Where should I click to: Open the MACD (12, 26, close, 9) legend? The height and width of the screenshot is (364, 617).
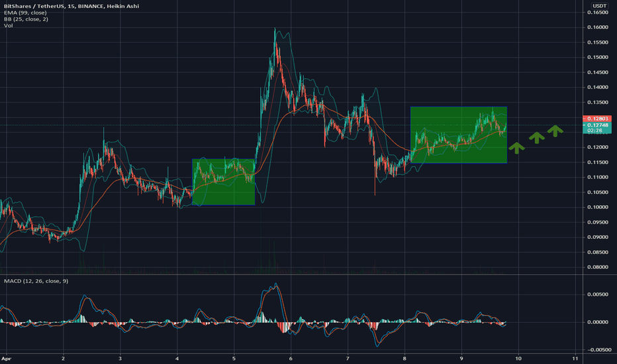point(36,281)
